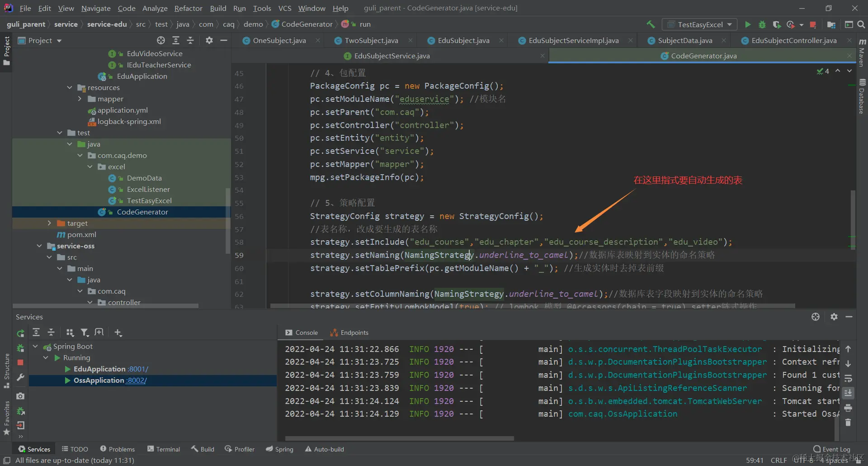Viewport: 868px width, 466px height.
Task: Collapse the Spring Boot services node
Action: click(x=35, y=347)
